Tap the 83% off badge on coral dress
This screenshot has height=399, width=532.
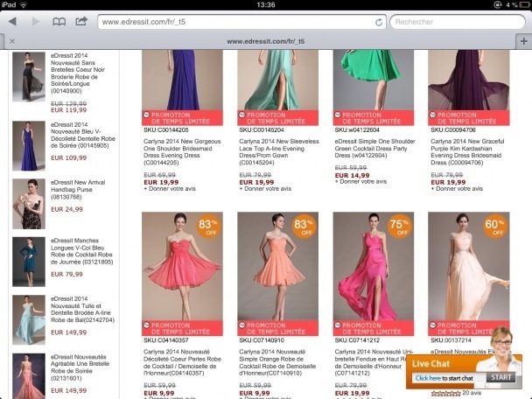click(x=208, y=227)
